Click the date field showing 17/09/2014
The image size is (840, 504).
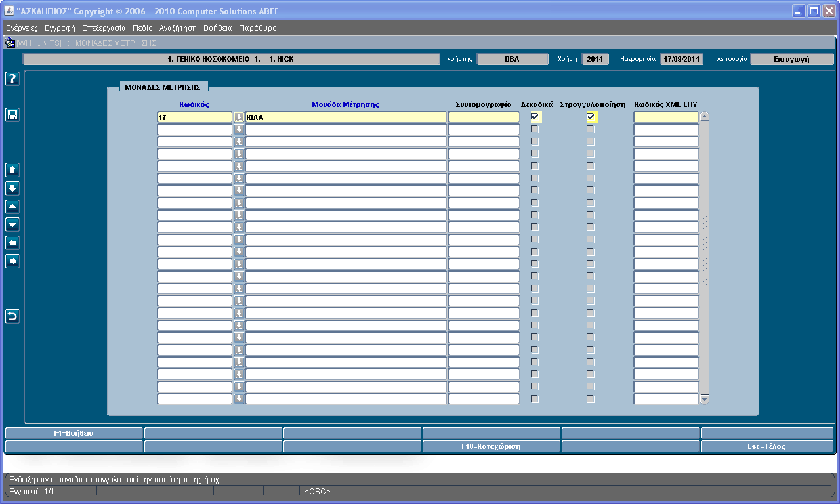click(x=682, y=59)
